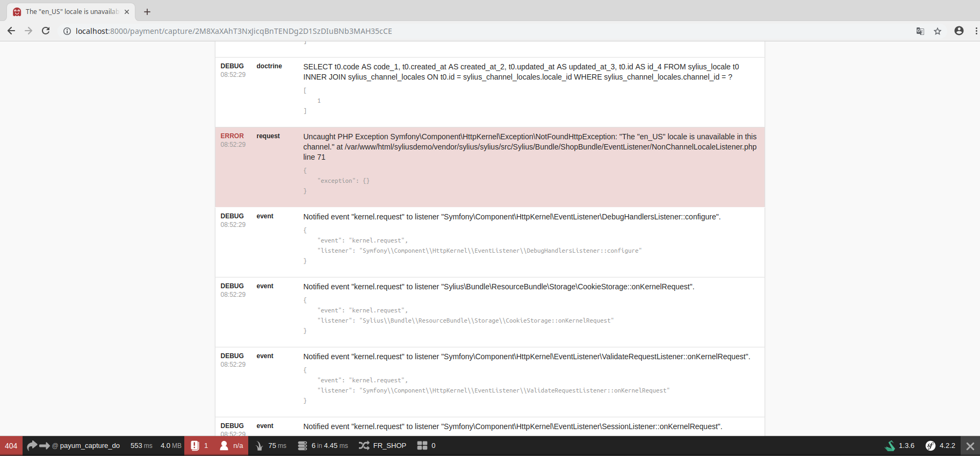Open the Twig 75 ms rendering panel

[271, 446]
